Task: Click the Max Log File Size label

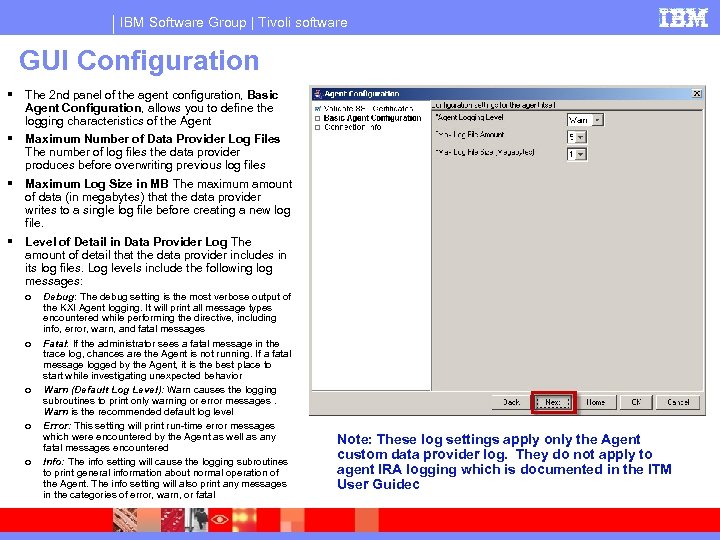Action: [x=485, y=152]
